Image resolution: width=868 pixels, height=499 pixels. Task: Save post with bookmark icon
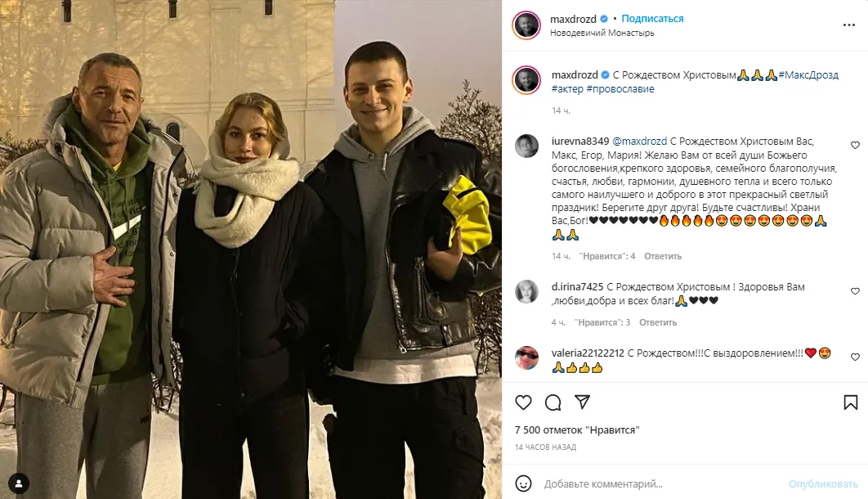point(850,402)
